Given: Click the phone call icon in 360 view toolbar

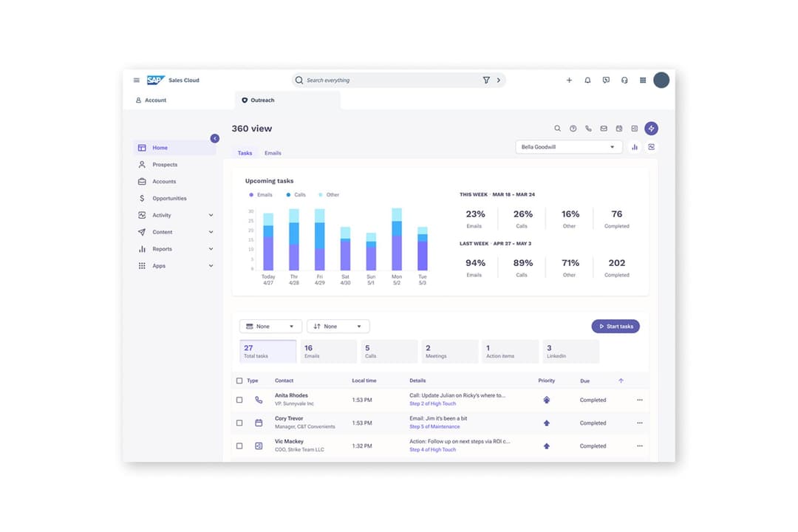Looking at the screenshot, I should [x=588, y=129].
